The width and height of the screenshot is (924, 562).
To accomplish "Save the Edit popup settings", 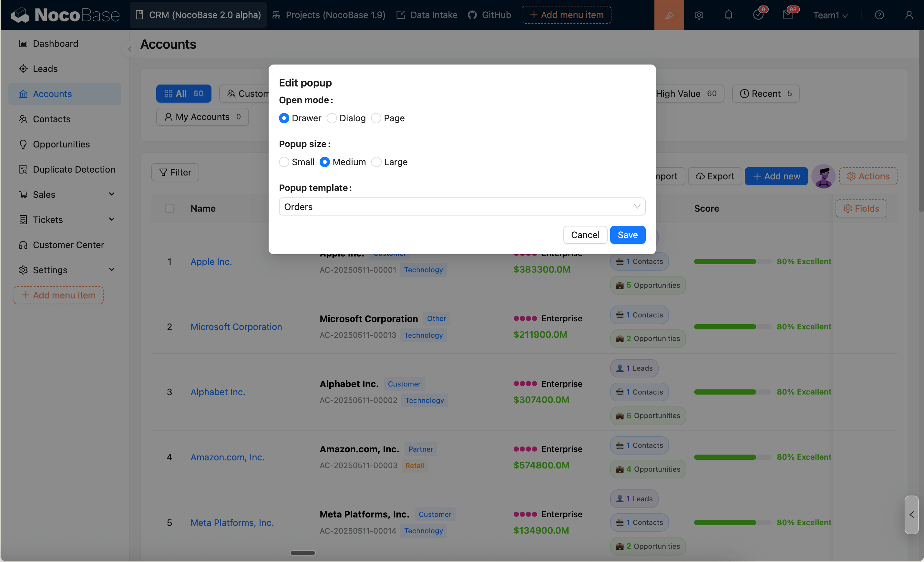I will [x=627, y=235].
